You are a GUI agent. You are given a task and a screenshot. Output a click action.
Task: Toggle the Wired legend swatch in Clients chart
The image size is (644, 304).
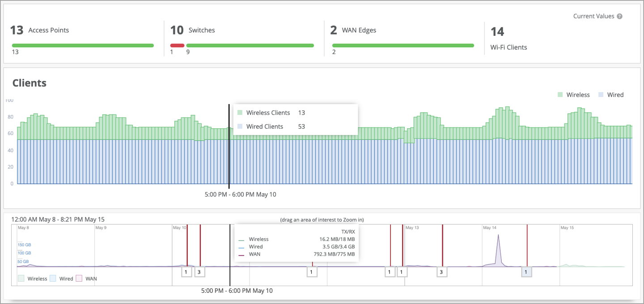click(601, 95)
